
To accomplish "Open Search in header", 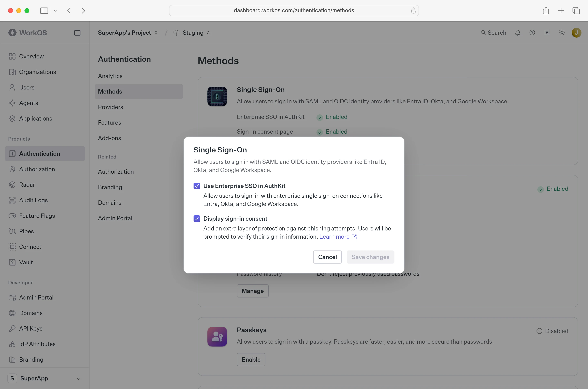I will tap(493, 33).
